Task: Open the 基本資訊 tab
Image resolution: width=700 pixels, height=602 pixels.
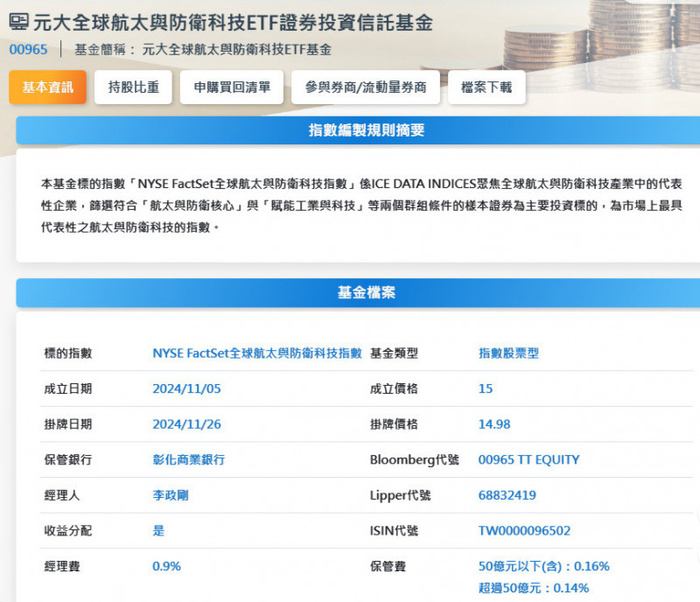Action: (48, 87)
